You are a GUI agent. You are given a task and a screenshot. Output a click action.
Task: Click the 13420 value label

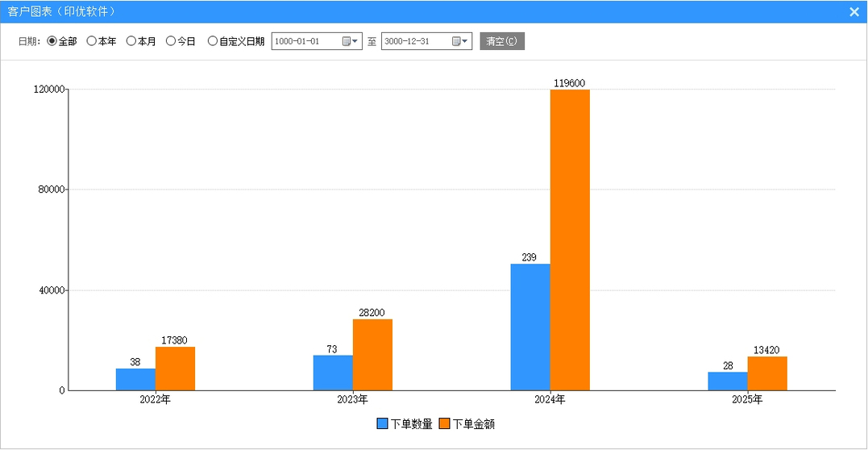(x=767, y=350)
